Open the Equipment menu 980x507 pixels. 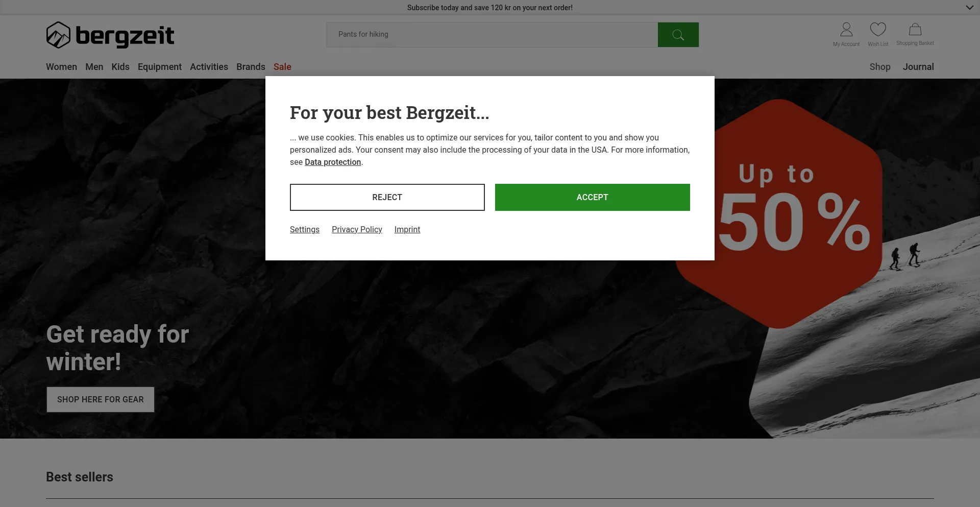(160, 67)
